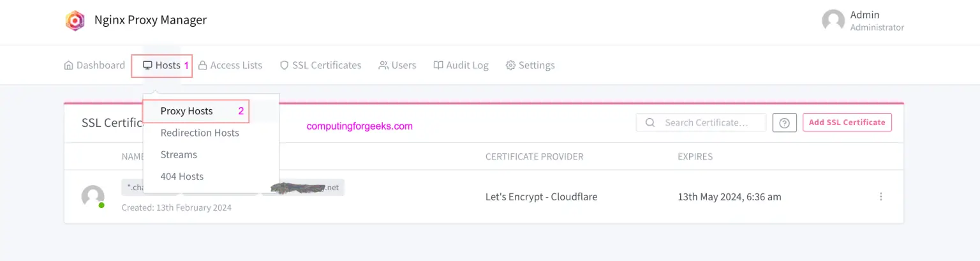This screenshot has width=980, height=261.
Task: Click the Users people icon
Action: (383, 65)
